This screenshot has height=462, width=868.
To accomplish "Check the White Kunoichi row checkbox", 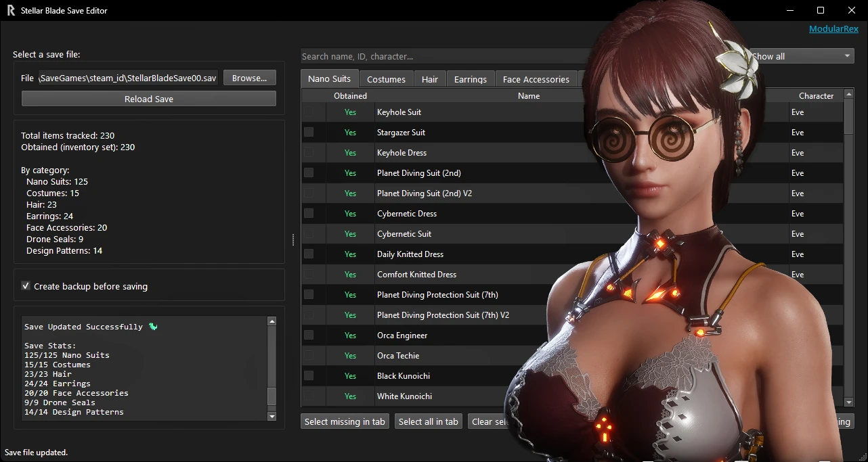I will (309, 396).
